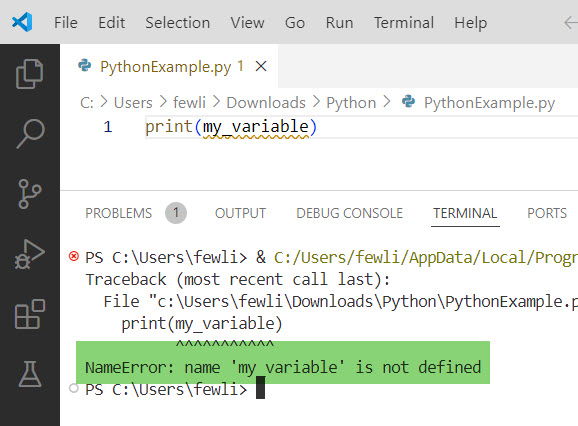Click the VS Code logo icon
This screenshot has height=426, width=578.
tap(22, 22)
